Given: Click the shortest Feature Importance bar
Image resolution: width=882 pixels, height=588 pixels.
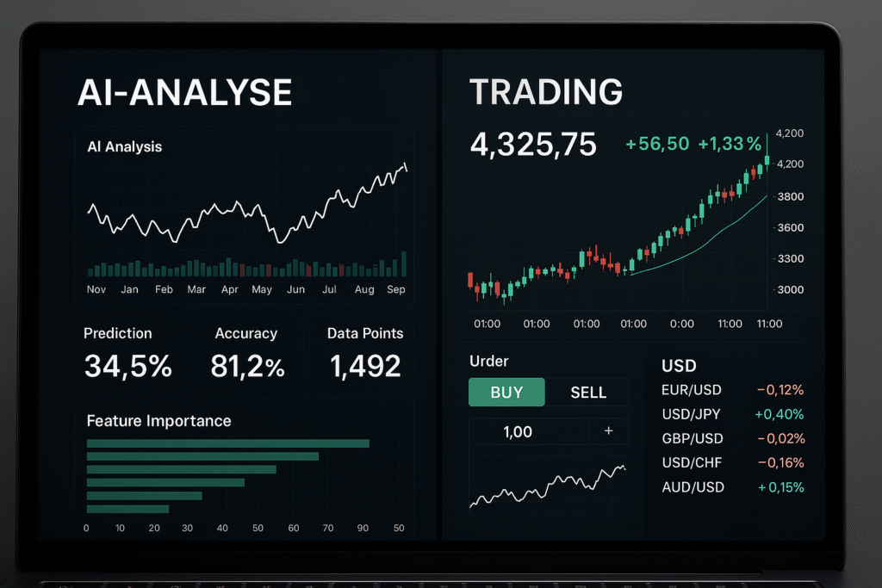Looking at the screenshot, I should (x=127, y=509).
